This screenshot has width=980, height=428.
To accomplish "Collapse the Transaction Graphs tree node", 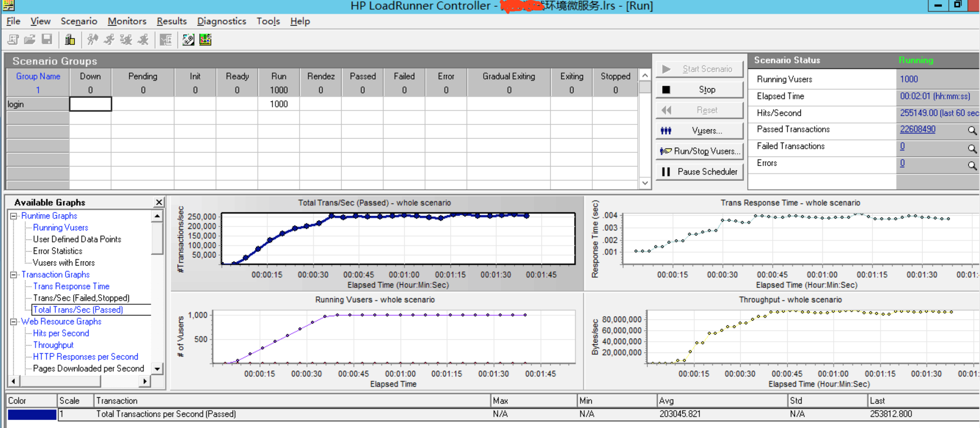I will pos(14,275).
